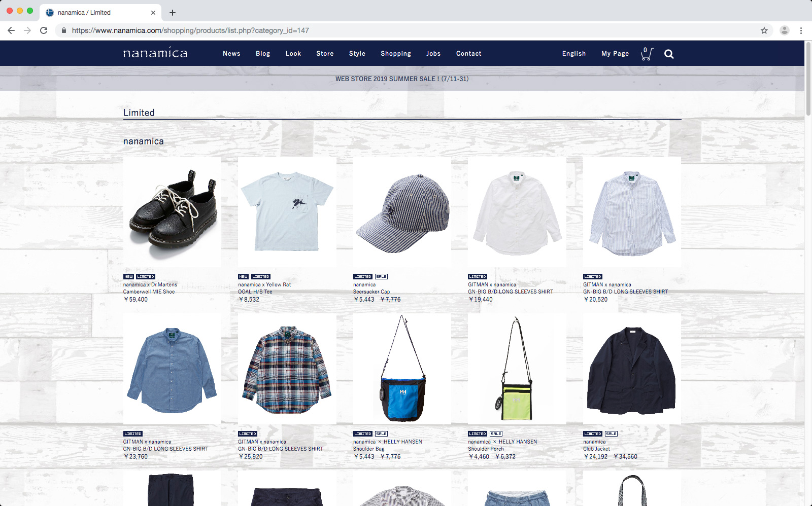Click the nanamica section heading

pyautogui.click(x=144, y=141)
